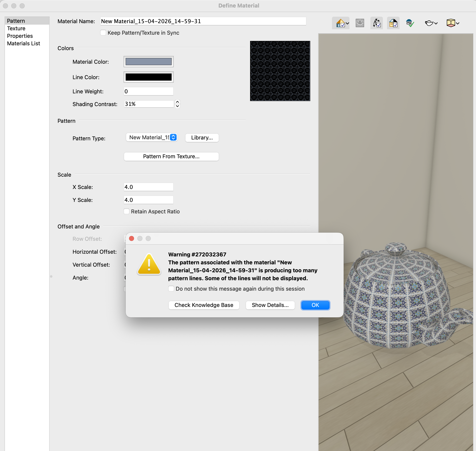
Task: Click the grayed swap-arrows toolbar icon
Action: pyautogui.click(x=360, y=23)
